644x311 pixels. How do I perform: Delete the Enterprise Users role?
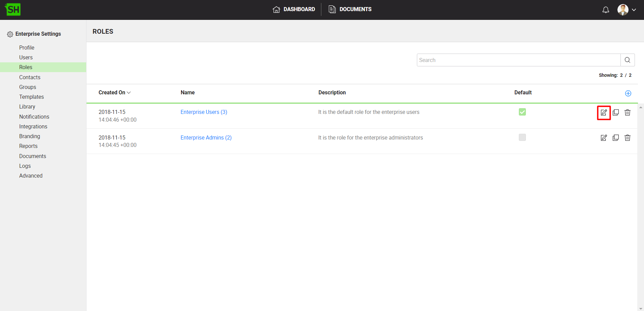coord(627,113)
